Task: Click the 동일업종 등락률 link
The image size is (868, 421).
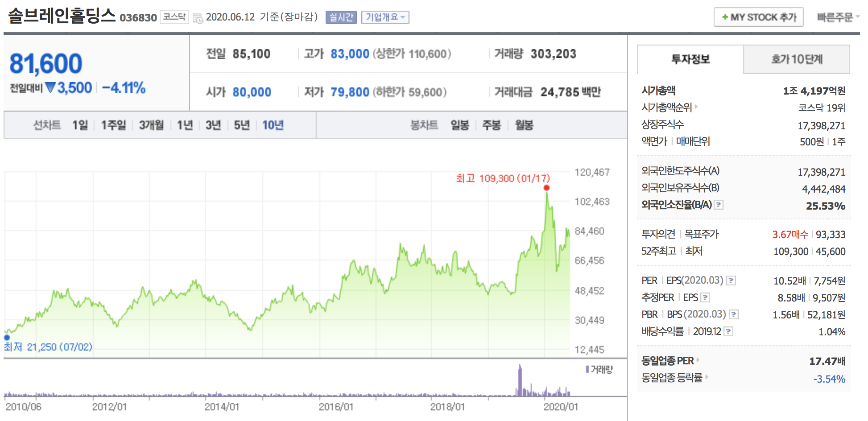Action: tap(672, 377)
